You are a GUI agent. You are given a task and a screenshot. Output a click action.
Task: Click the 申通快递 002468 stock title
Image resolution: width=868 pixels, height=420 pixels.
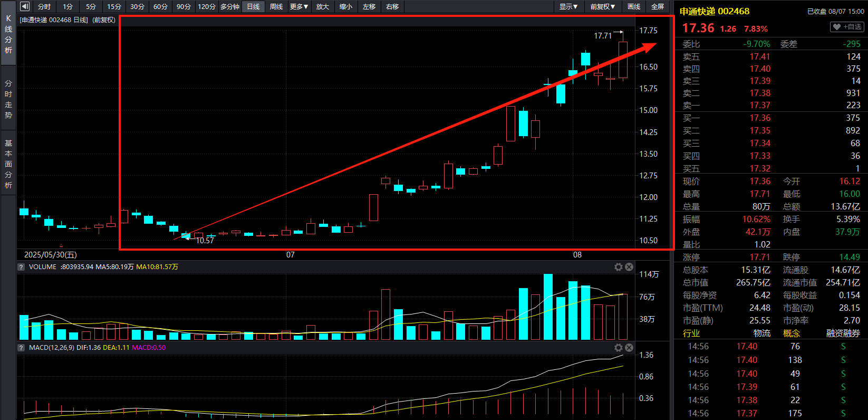click(x=714, y=11)
